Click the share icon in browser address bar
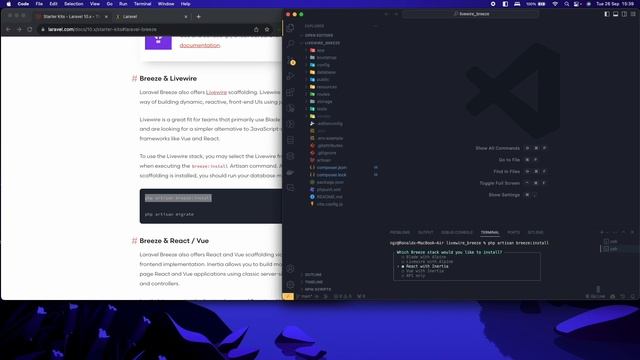640x360 pixels. 256,29
